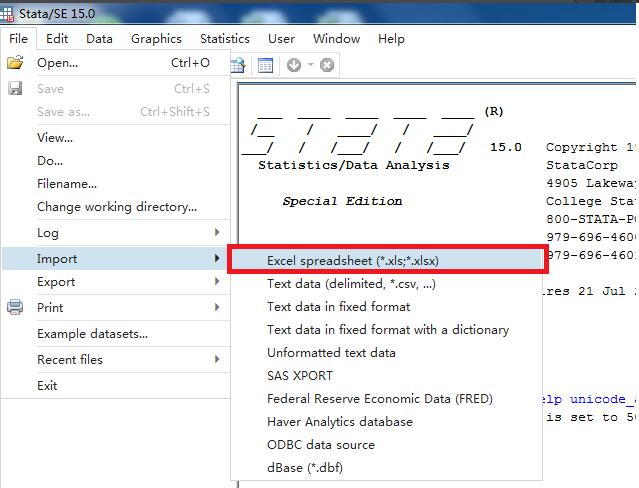Open the Graphics menu
This screenshot has width=639, height=488.
coord(156,39)
